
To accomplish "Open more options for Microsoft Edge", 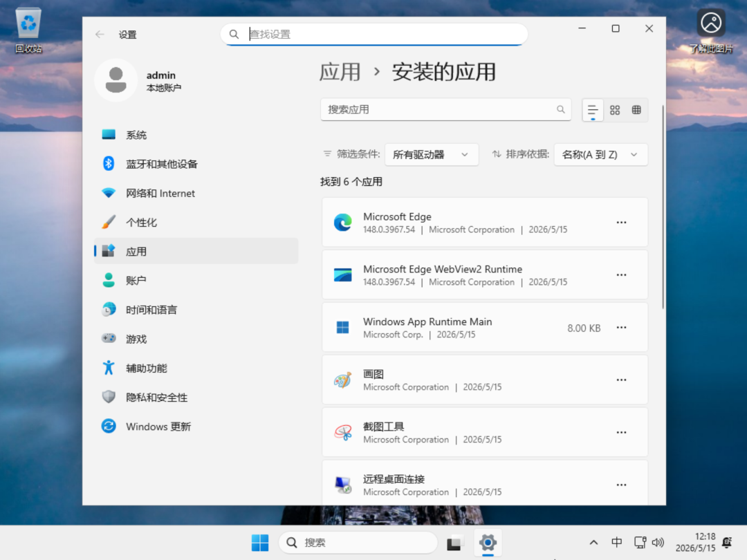I will point(621,223).
